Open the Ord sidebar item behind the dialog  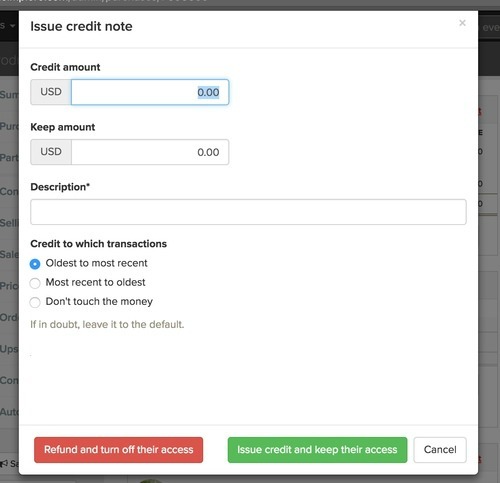[9, 317]
